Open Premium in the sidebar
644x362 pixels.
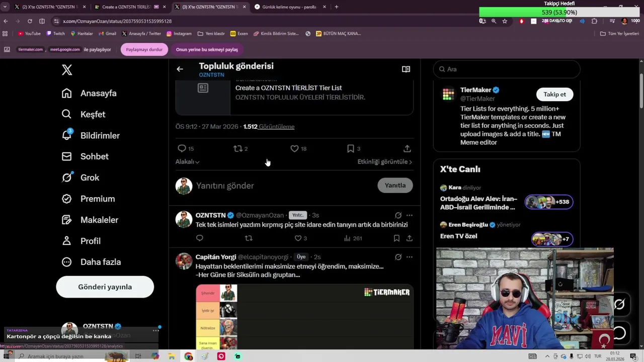(88, 199)
